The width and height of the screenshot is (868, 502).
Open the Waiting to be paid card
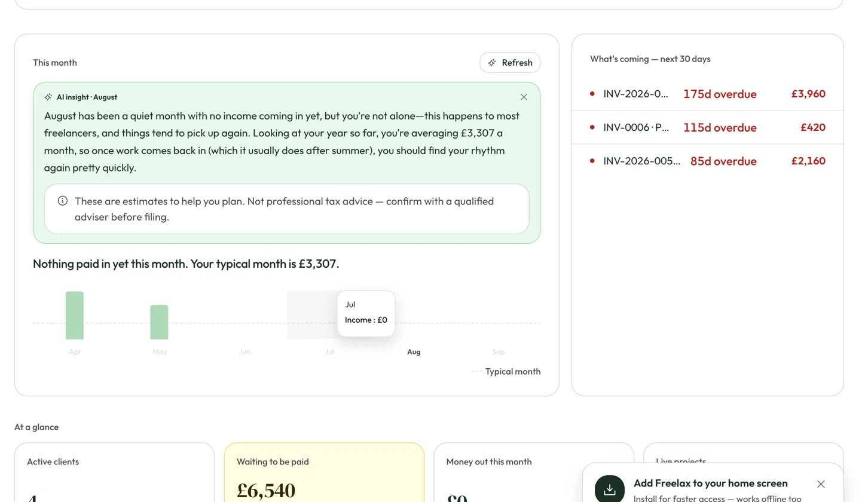click(324, 472)
